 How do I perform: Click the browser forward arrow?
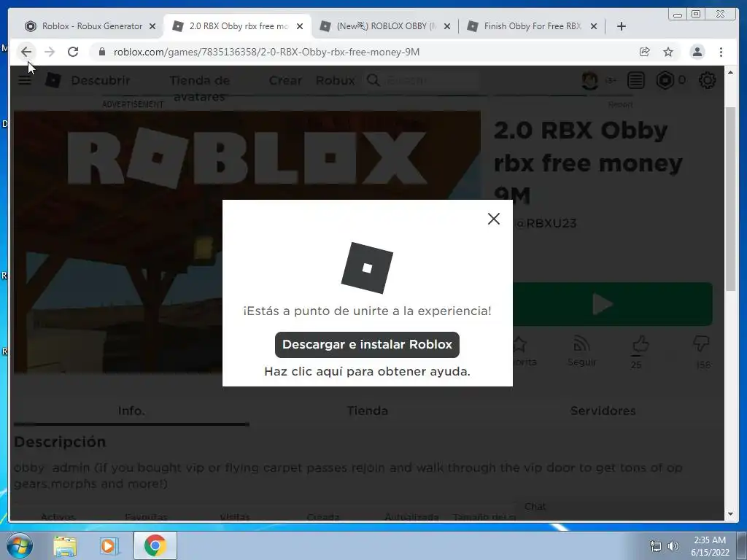pyautogui.click(x=50, y=52)
